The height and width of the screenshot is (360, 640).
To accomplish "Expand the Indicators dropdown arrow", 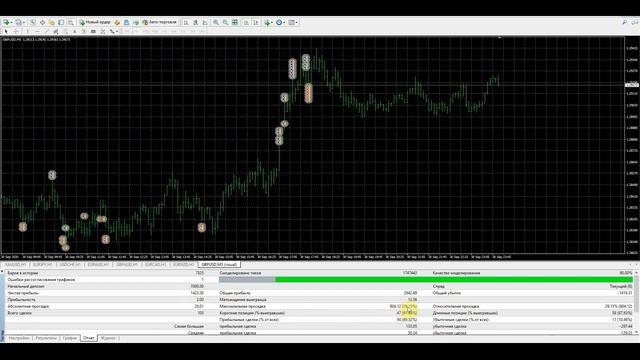I will pos(272,22).
